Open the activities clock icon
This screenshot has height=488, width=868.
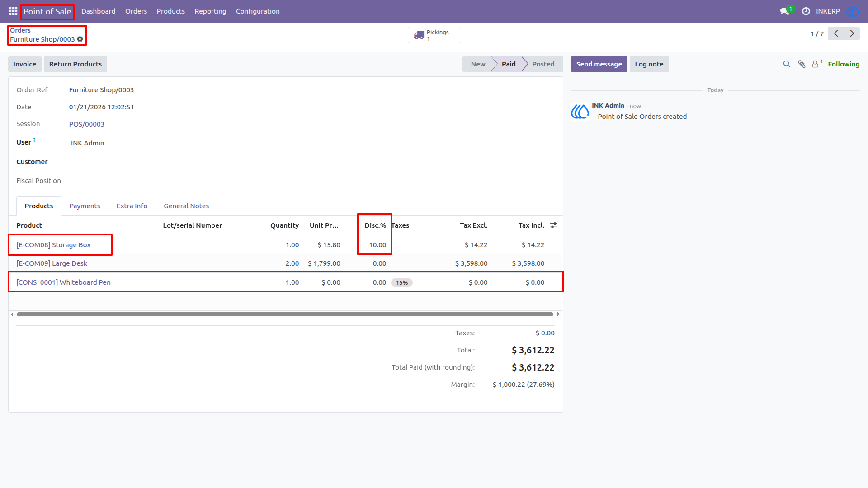(806, 11)
